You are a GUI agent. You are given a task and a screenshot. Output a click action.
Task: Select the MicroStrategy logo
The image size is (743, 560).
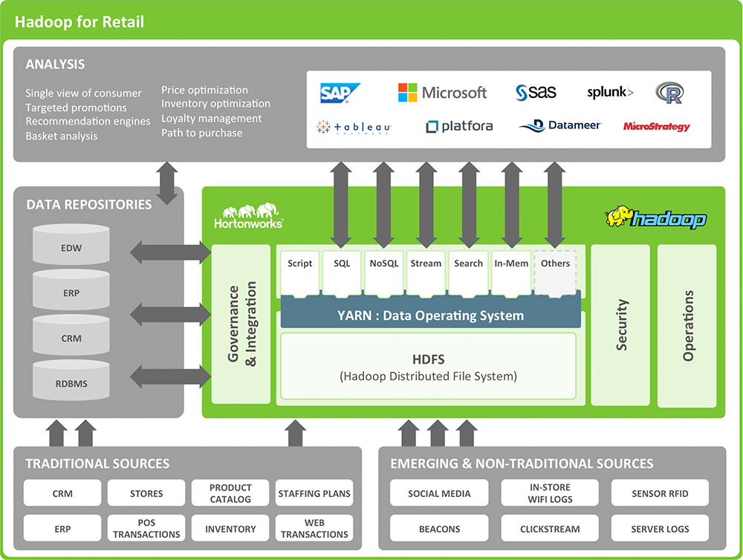pyautogui.click(x=656, y=126)
